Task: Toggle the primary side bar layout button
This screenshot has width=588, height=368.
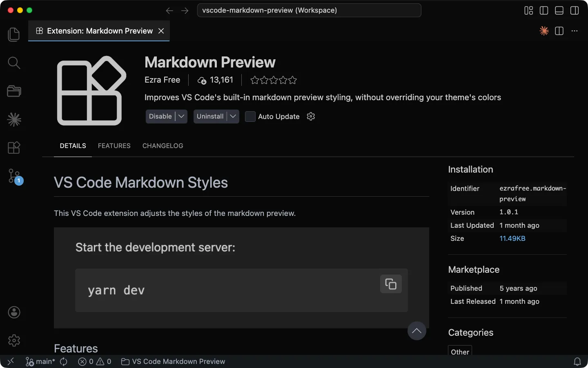Action: (544, 11)
